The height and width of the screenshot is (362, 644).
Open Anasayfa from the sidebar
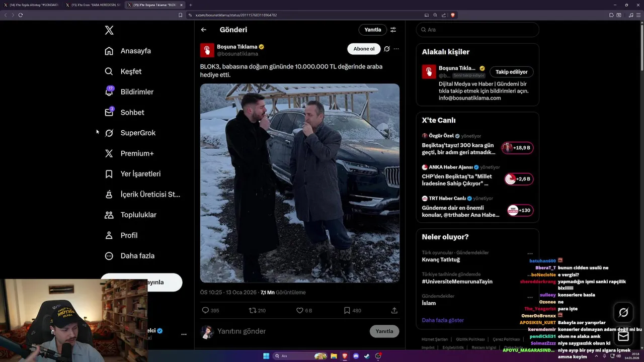pos(128,51)
